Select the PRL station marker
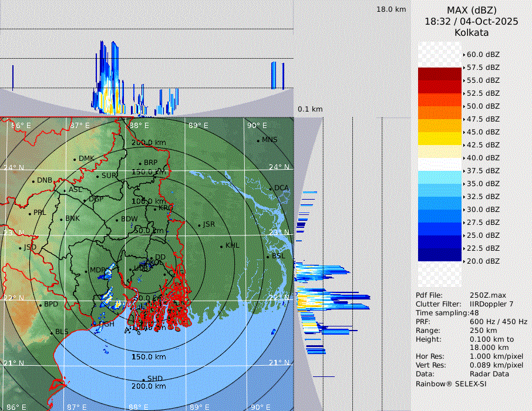This screenshot has width=532, height=411. click(29, 213)
